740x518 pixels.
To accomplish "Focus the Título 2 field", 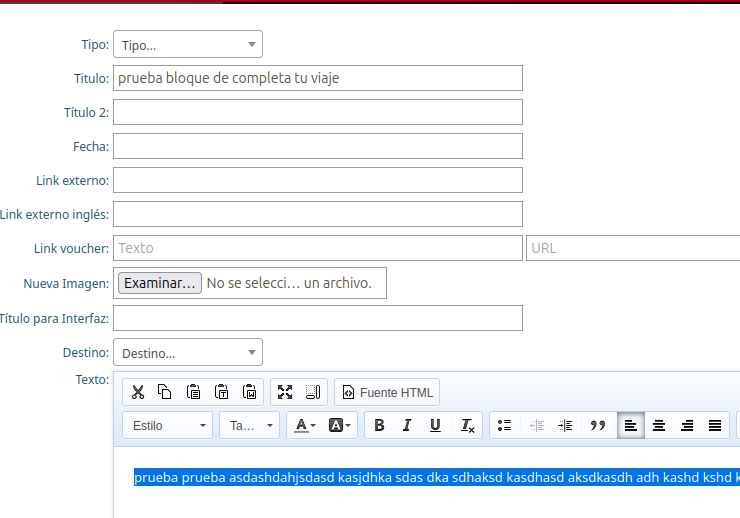I will [318, 112].
